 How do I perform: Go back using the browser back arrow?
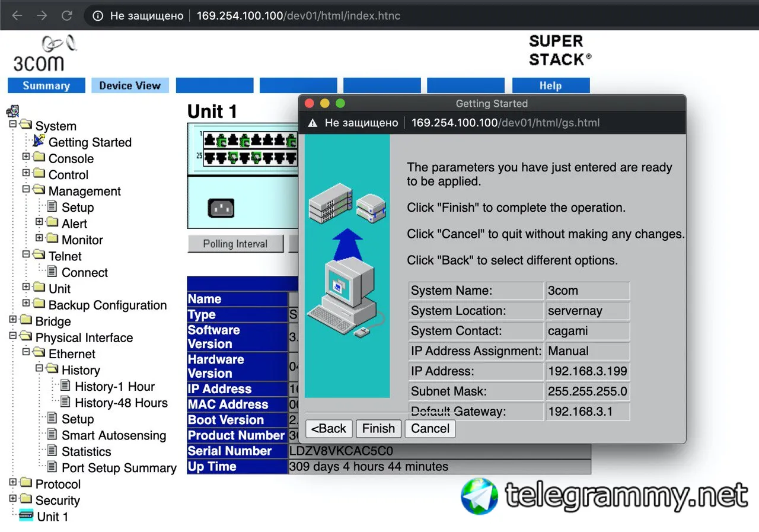pos(17,15)
